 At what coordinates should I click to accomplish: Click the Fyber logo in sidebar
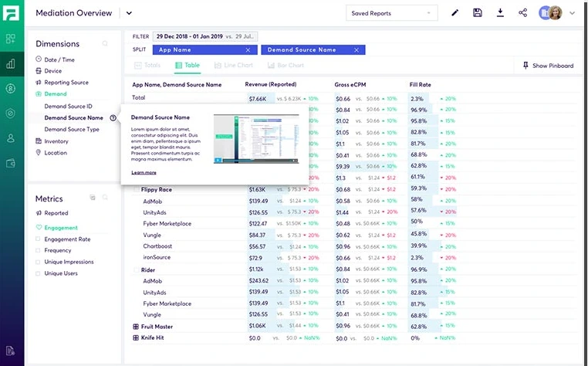coord(11,13)
